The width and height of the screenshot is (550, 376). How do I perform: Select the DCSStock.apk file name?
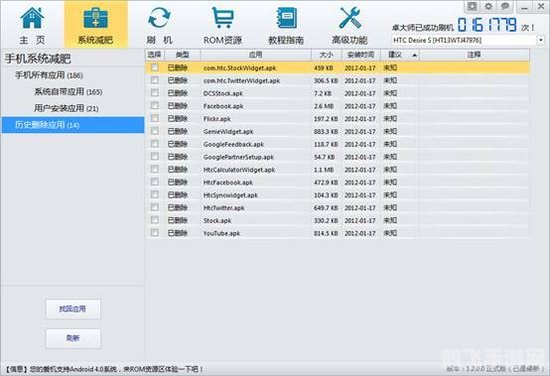point(223,93)
